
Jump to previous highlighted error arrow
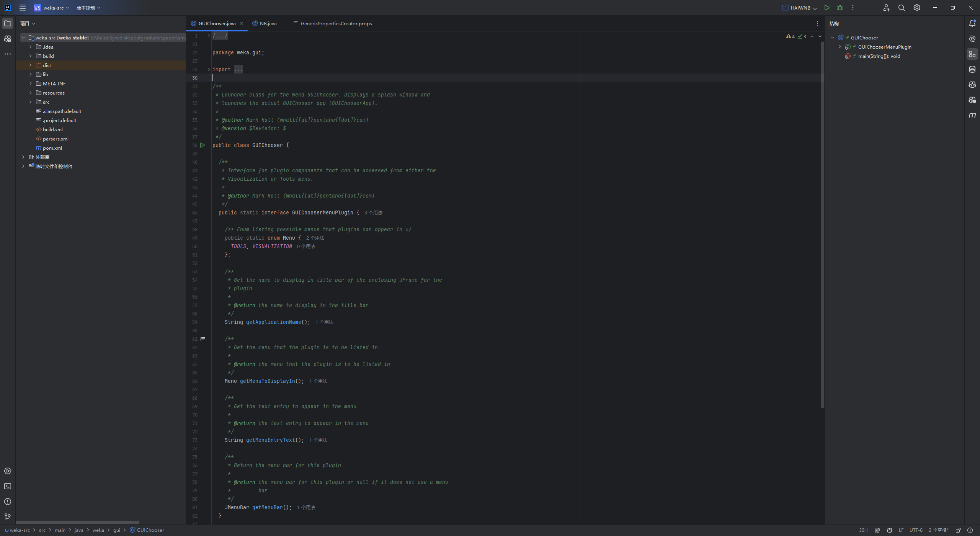pyautogui.click(x=812, y=36)
